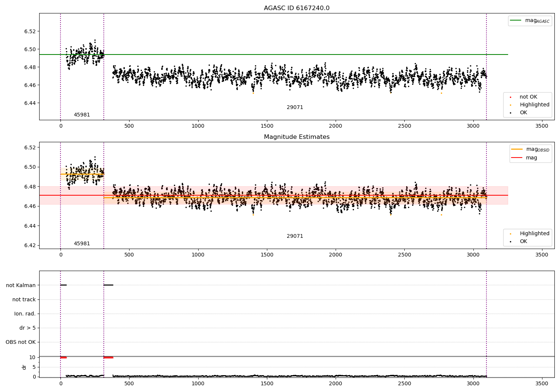Click the red dot marker beside 'not OK' legend
This screenshot has width=560, height=392.
[510, 97]
